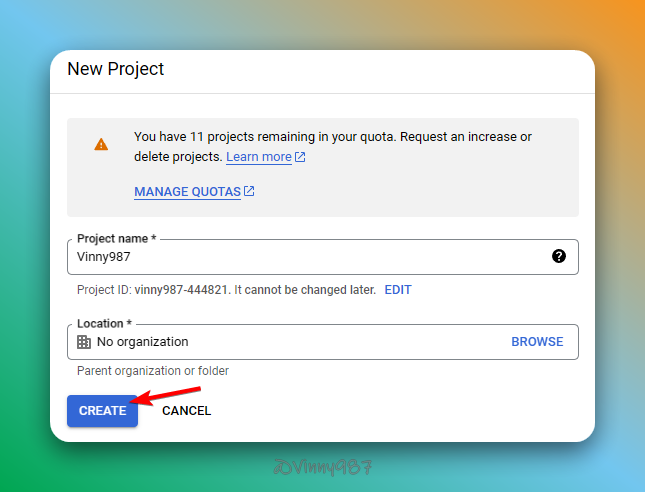
Task: Select EDIT next to the Project ID
Action: click(398, 290)
